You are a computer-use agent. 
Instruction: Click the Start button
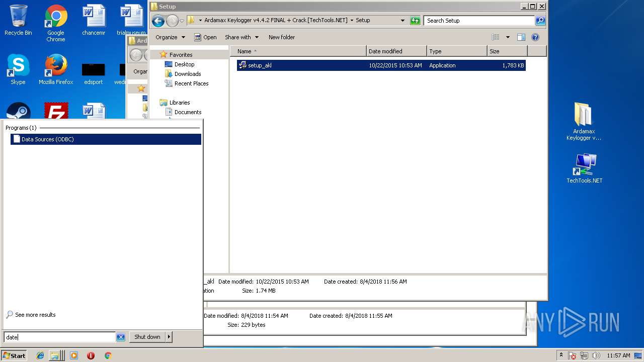(14, 355)
